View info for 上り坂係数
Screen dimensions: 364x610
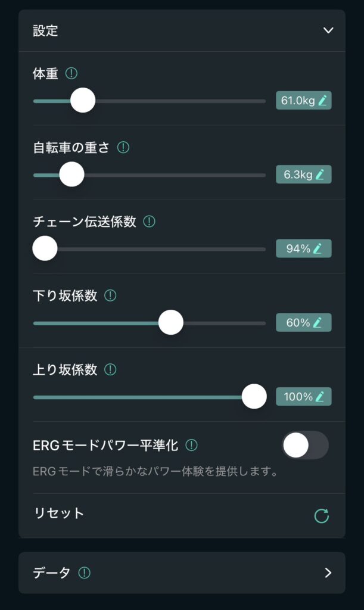tap(110, 369)
